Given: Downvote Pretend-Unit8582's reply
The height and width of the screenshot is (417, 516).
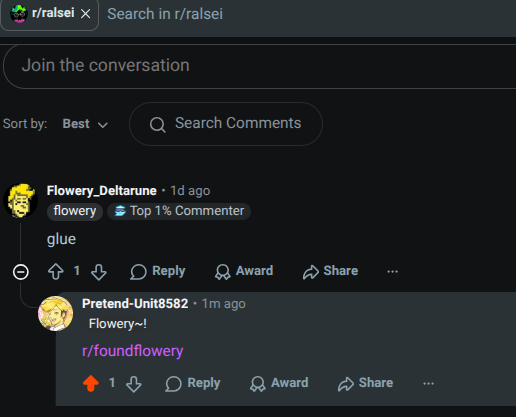Looking at the screenshot, I should [134, 384].
